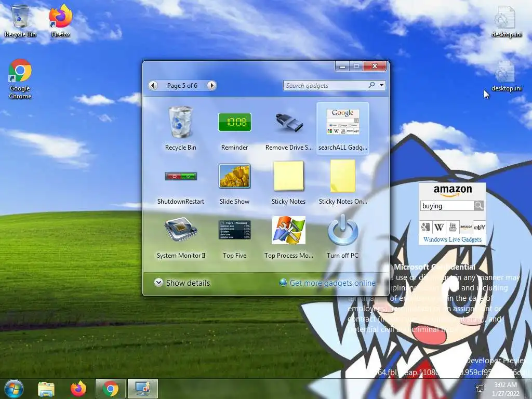Select Recycle Bin desktop icon
532x399 pixels.
[x=20, y=21]
